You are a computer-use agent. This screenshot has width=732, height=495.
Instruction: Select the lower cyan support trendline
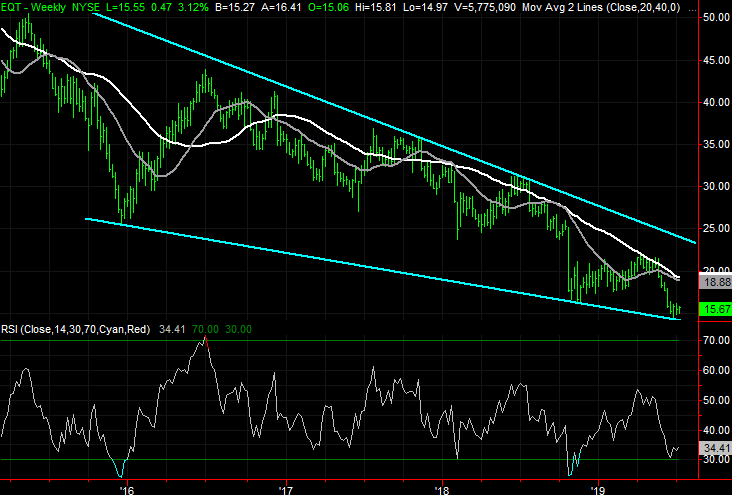click(x=383, y=269)
